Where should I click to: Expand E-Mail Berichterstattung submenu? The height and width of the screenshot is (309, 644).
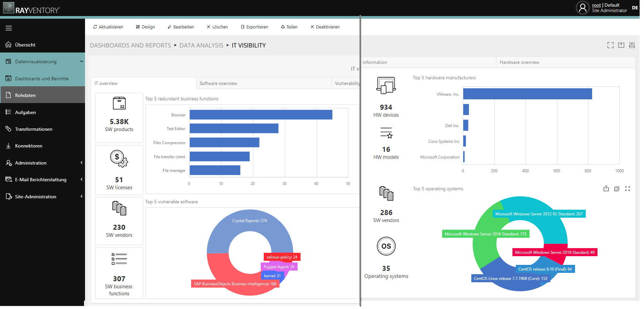81,180
